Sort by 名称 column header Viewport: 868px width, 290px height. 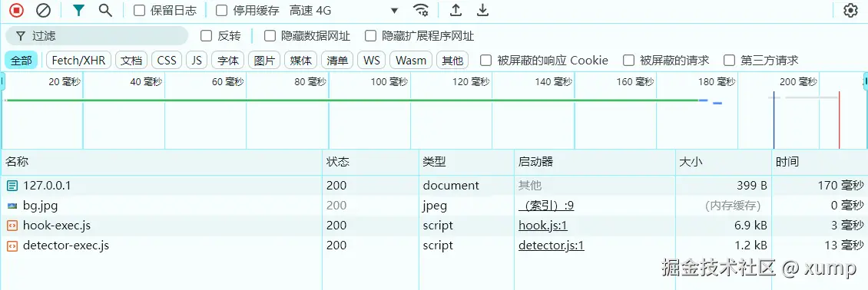(x=161, y=162)
